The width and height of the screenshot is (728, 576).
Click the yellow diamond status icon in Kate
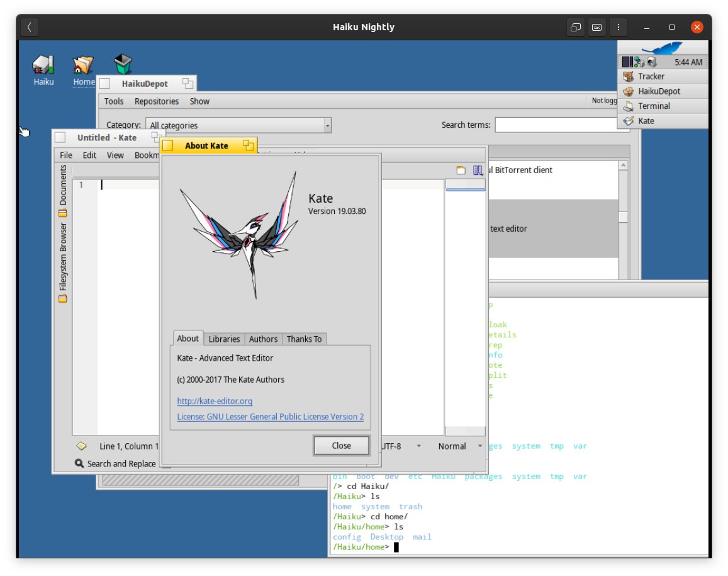(x=81, y=446)
